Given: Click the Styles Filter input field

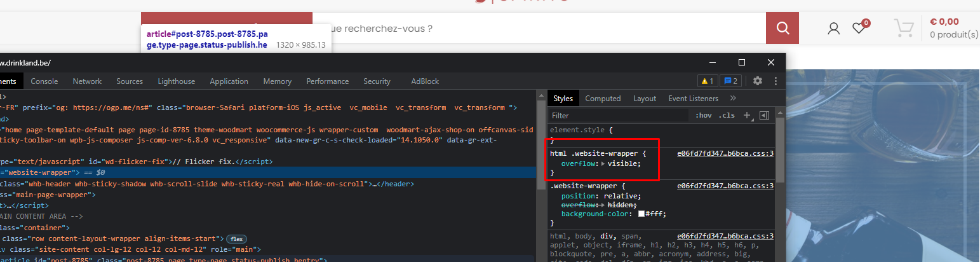Looking at the screenshot, I should coord(619,116).
